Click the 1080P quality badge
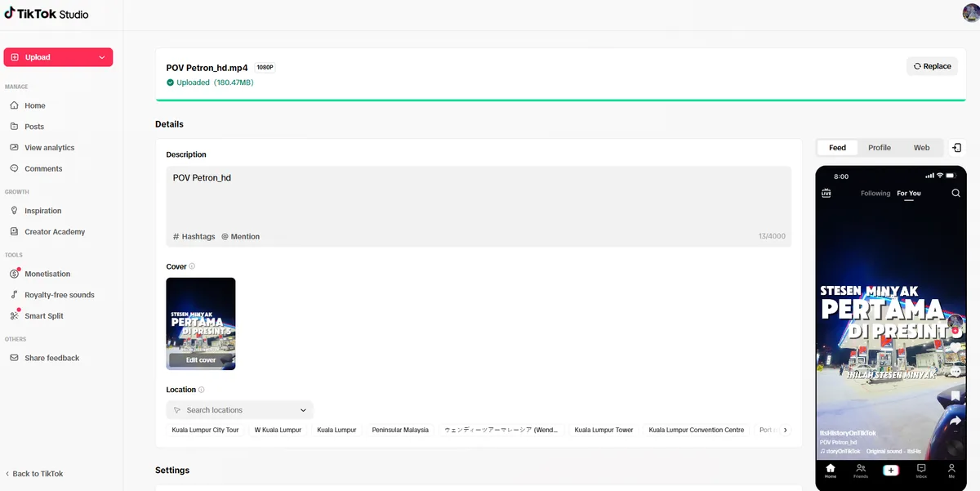This screenshot has width=980, height=491. [265, 68]
